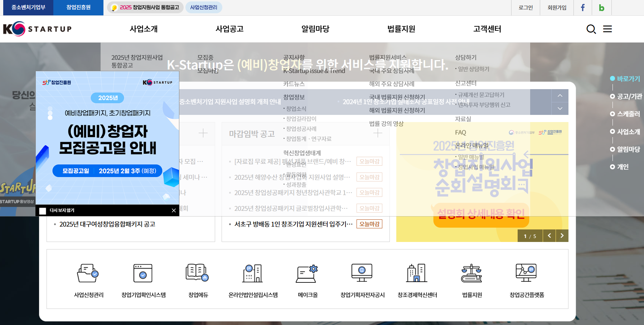
Task: Select 카드뉴스 submenu item
Action: point(294,84)
